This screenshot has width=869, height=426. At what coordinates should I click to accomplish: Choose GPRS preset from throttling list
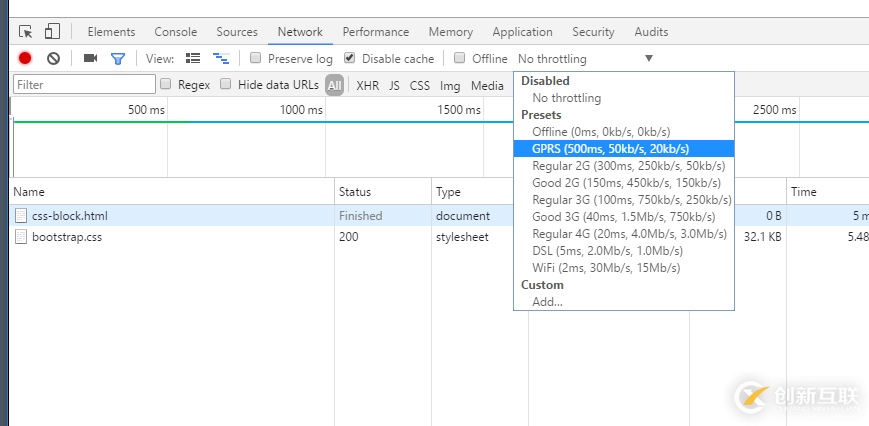610,149
